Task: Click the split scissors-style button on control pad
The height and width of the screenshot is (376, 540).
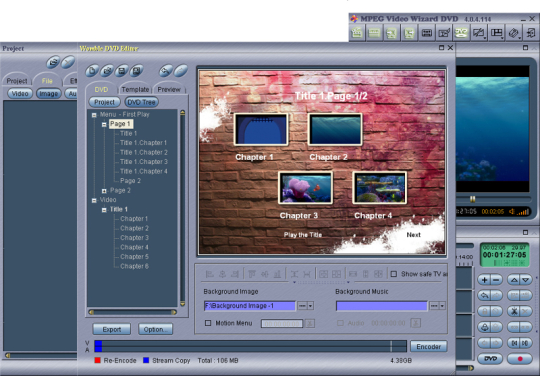Action: coord(514,311)
